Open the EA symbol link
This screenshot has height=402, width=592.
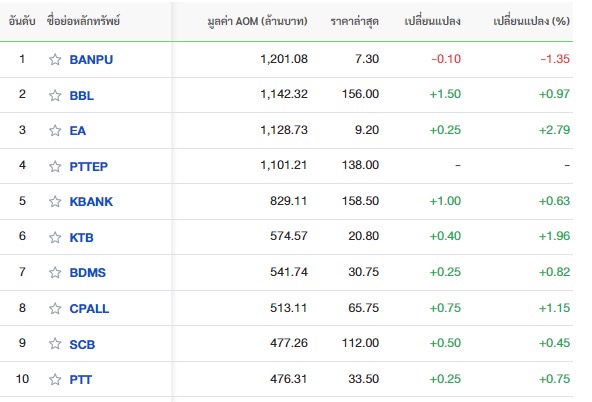click(x=77, y=131)
